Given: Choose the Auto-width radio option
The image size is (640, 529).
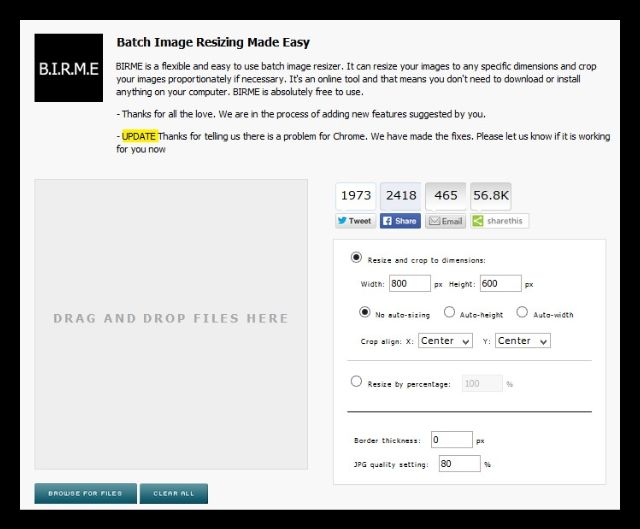Looking at the screenshot, I should [x=522, y=312].
